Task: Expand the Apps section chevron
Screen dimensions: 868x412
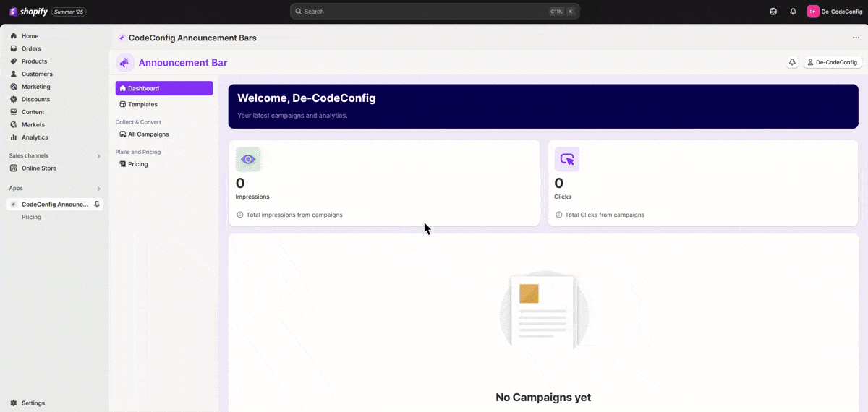Action: 99,189
